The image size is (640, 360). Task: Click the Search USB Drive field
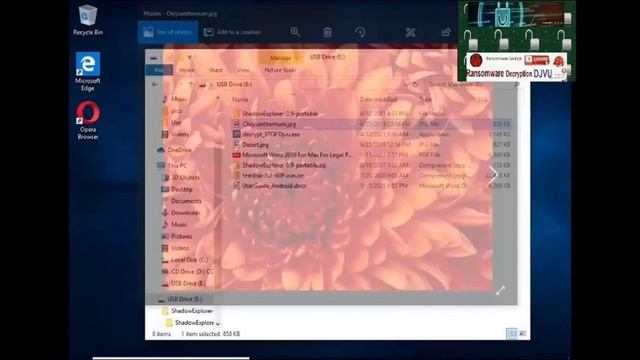(x=473, y=84)
